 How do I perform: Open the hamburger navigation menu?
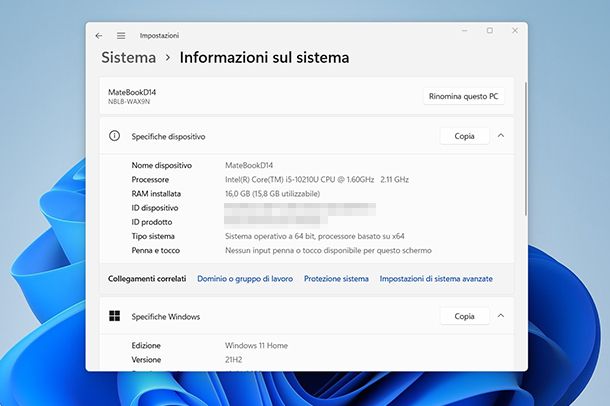tap(121, 36)
